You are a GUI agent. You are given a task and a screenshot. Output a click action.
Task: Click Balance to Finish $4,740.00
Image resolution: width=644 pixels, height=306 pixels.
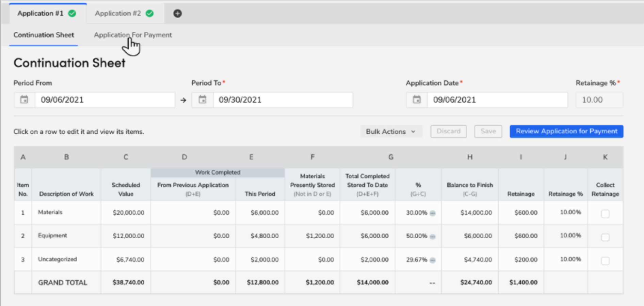click(x=478, y=260)
